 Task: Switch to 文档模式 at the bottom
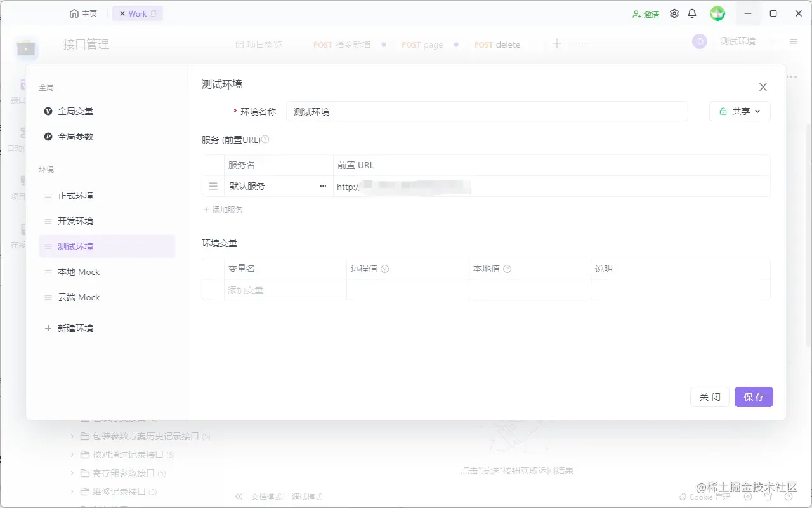click(266, 497)
